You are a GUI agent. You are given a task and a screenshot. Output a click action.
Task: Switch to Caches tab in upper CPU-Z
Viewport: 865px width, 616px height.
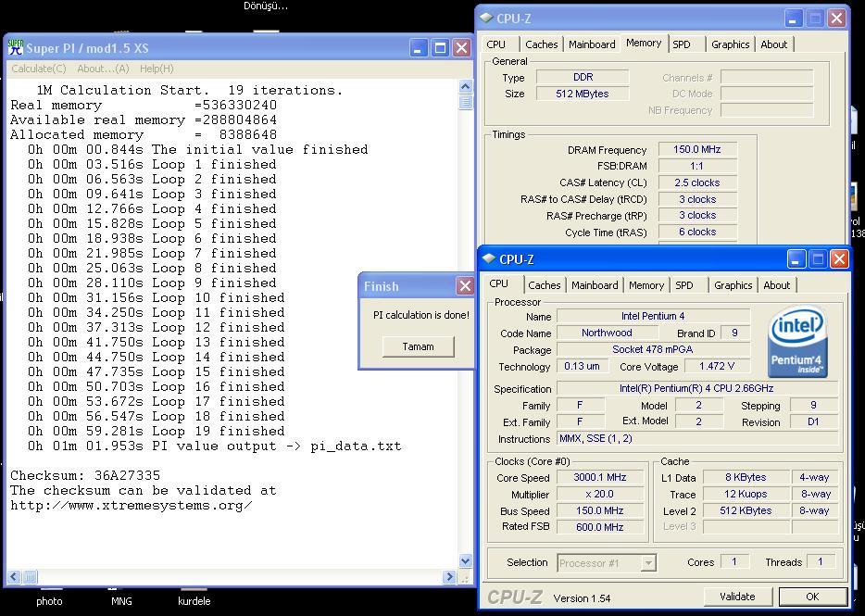(541, 44)
